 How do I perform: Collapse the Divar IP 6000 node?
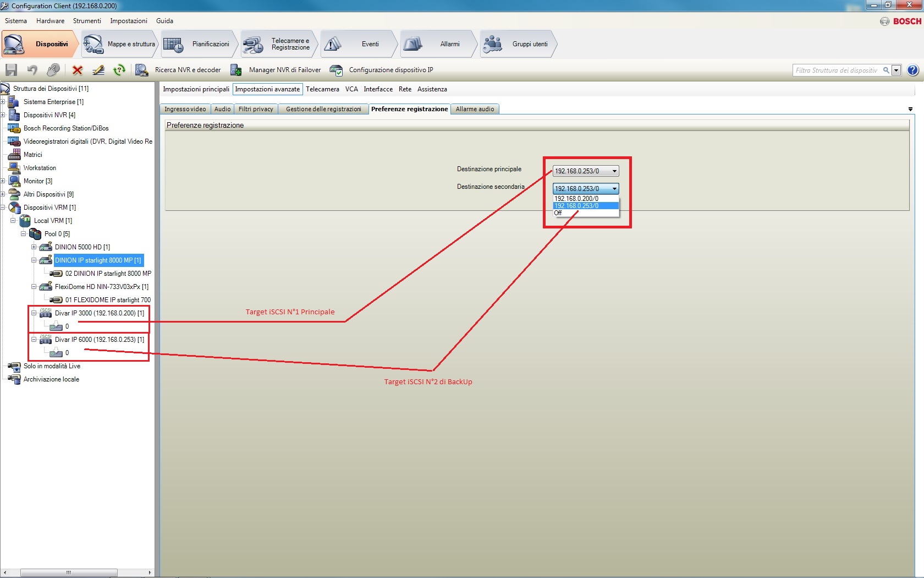pos(34,340)
